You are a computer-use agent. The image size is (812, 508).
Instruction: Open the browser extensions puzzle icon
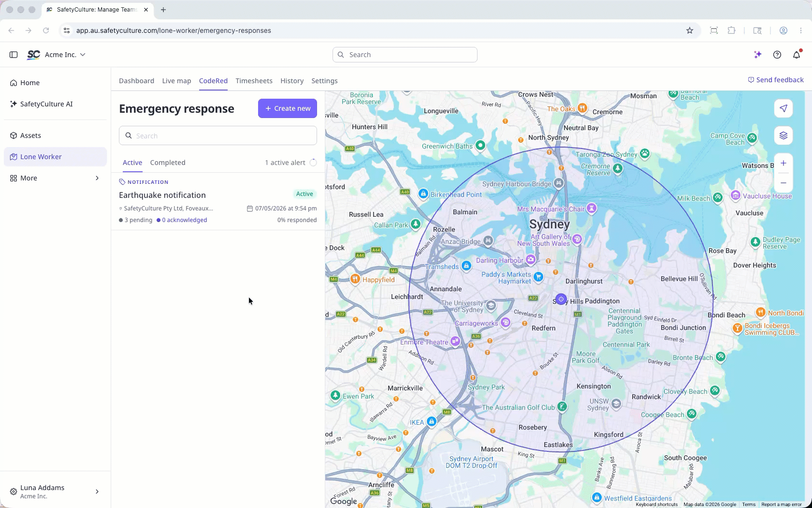click(732, 30)
